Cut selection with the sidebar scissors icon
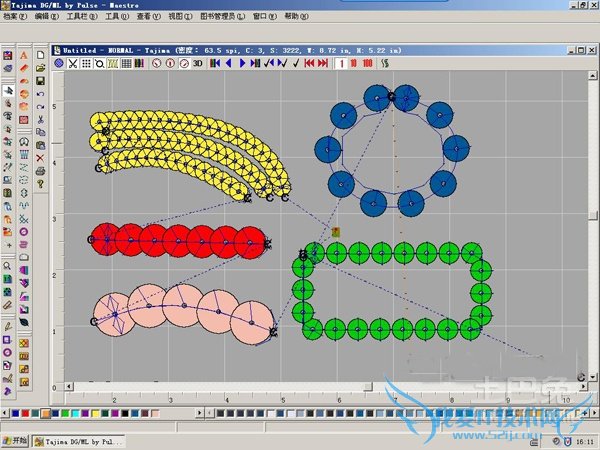This screenshot has width=600, height=450. coord(40,120)
